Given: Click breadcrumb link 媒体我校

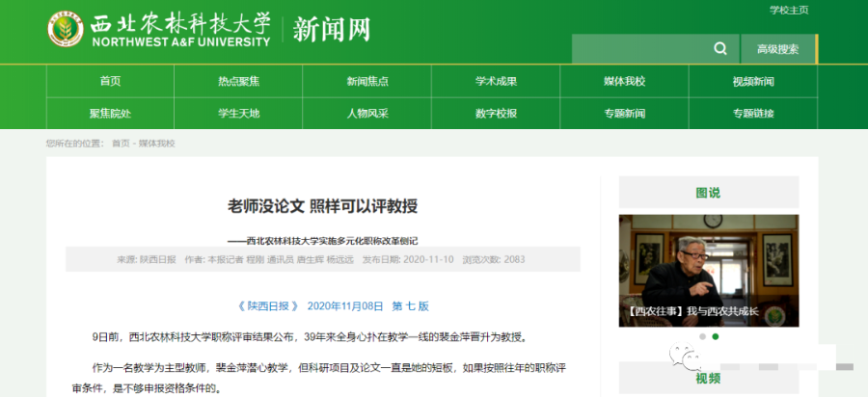Looking at the screenshot, I should (157, 144).
